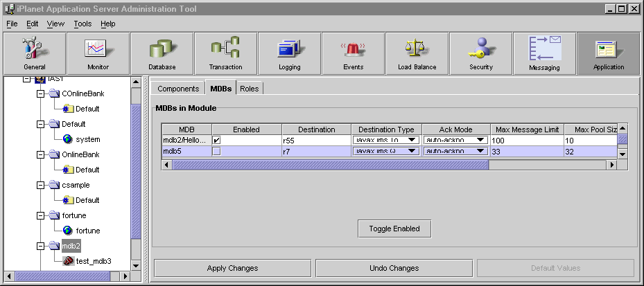The width and height of the screenshot is (644, 286).
Task: Click the Apply Changes button
Action: 232,268
